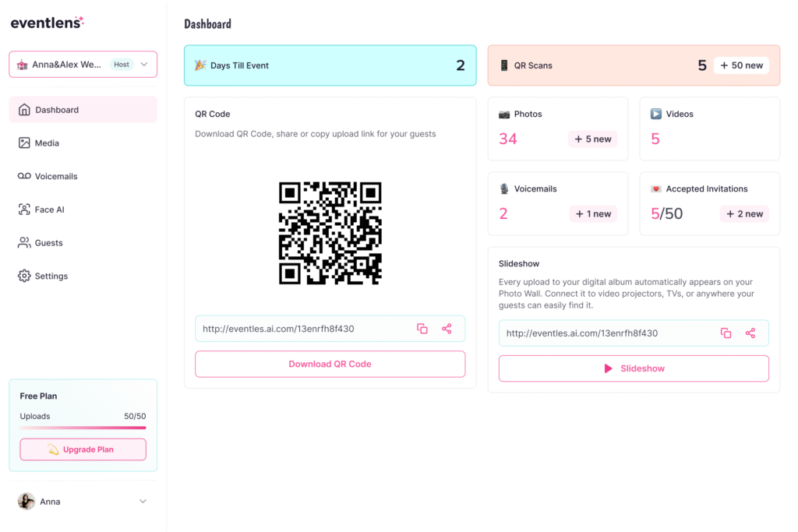Click the Download QR Code button
The image size is (798, 532).
[x=330, y=364]
